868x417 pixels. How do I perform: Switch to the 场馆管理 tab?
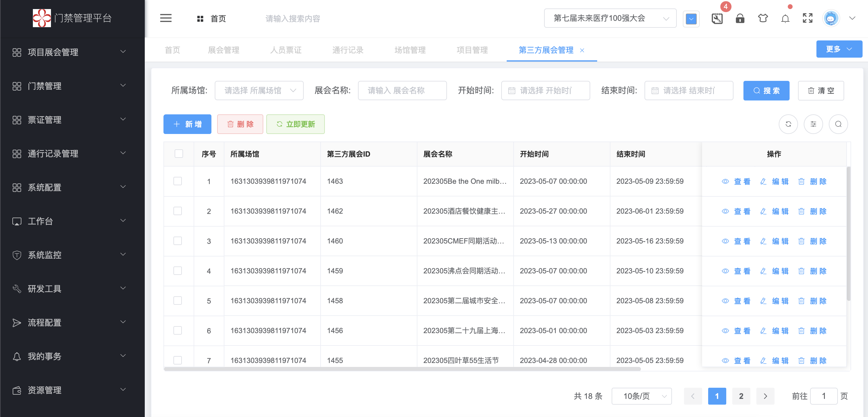click(410, 50)
